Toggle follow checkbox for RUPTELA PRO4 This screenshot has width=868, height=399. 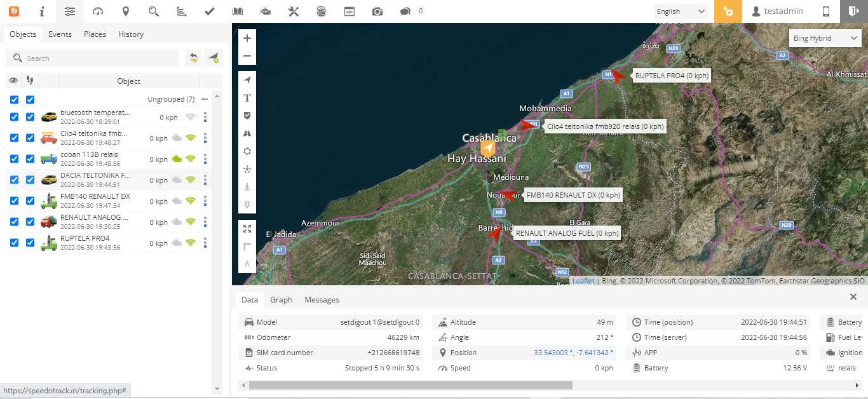(30, 243)
